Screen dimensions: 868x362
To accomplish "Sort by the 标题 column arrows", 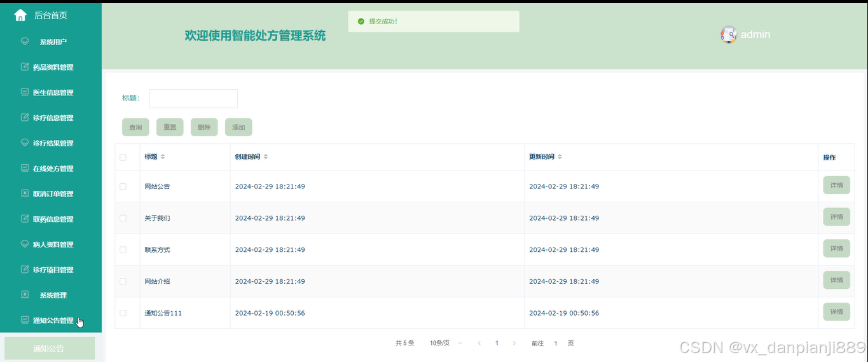I will pyautogui.click(x=163, y=157).
